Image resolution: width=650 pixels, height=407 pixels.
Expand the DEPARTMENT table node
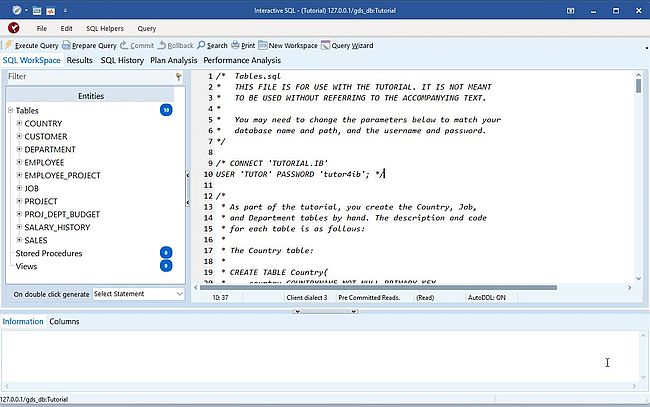click(x=19, y=149)
